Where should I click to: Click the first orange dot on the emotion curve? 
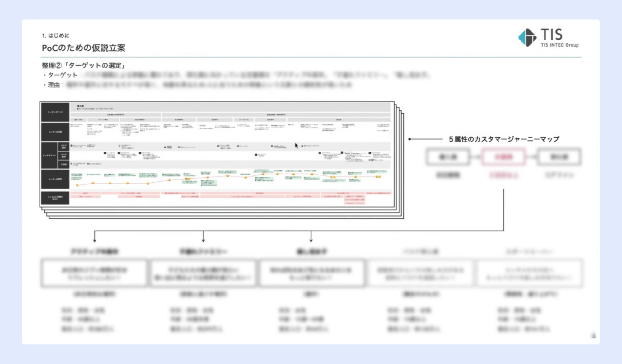[77, 185]
